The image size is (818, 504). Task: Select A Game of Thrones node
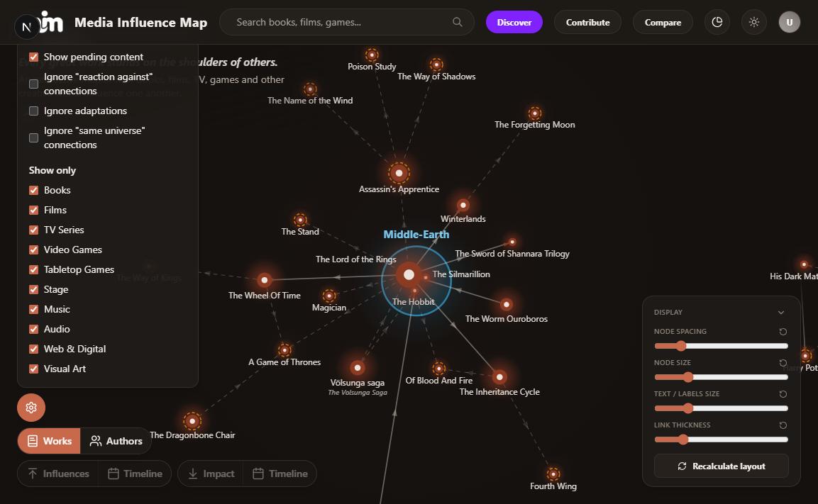coord(284,349)
